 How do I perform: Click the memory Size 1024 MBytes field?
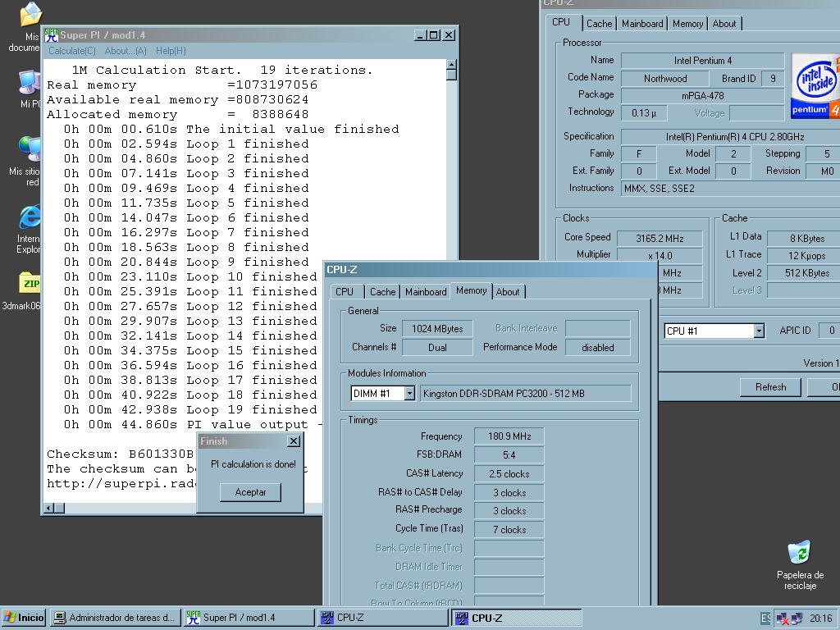437,328
